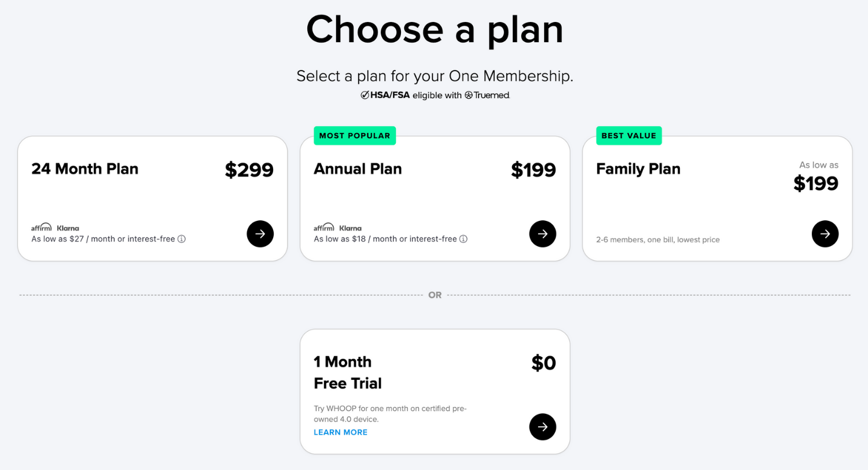Click the Annual Plan arrow button
868x470 pixels.
pos(542,234)
